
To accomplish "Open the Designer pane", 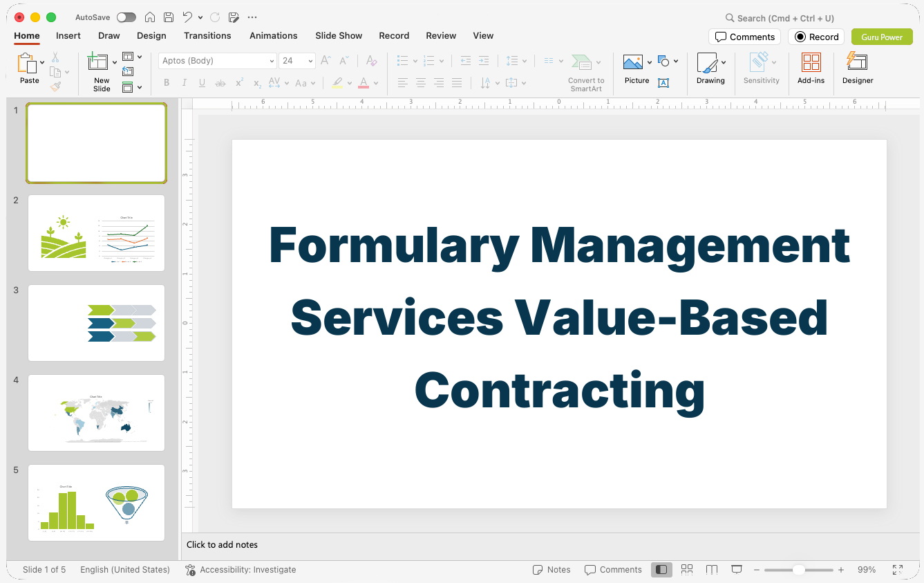I will [x=857, y=62].
